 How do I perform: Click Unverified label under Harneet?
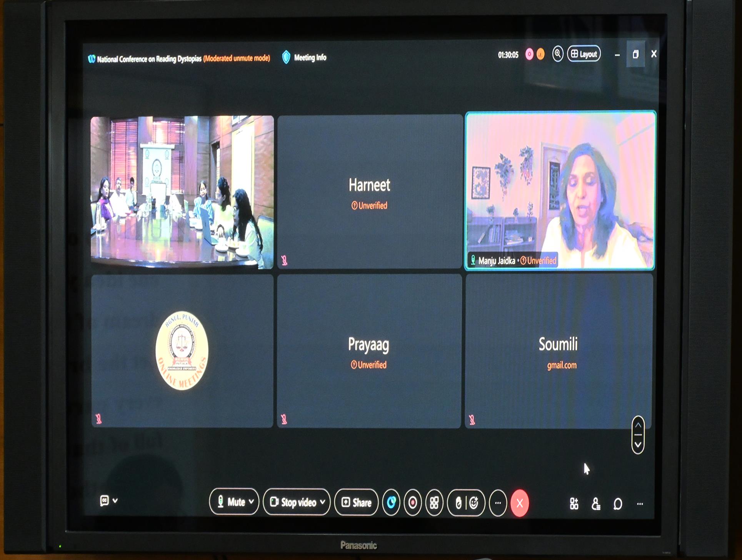click(369, 206)
